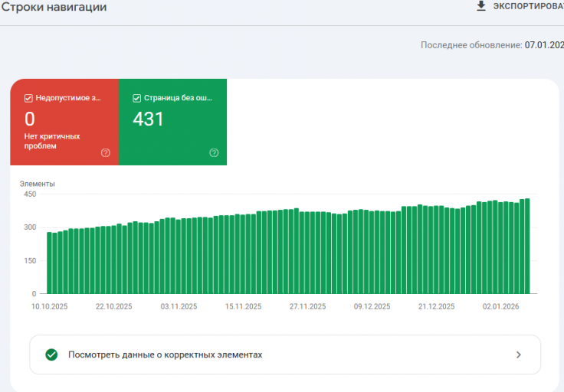
Task: Click the ЭКСПОРТИРОВАТЬ button
Action: [x=520, y=6]
